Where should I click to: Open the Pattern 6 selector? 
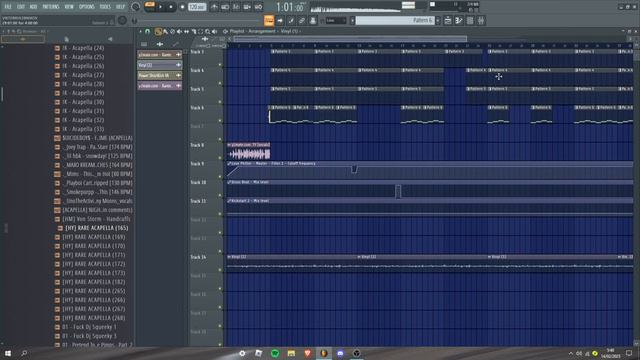(x=395, y=20)
